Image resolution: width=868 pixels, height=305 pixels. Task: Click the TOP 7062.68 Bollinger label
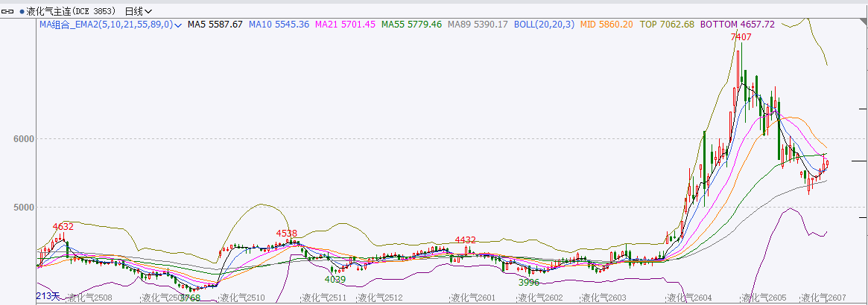click(x=667, y=25)
